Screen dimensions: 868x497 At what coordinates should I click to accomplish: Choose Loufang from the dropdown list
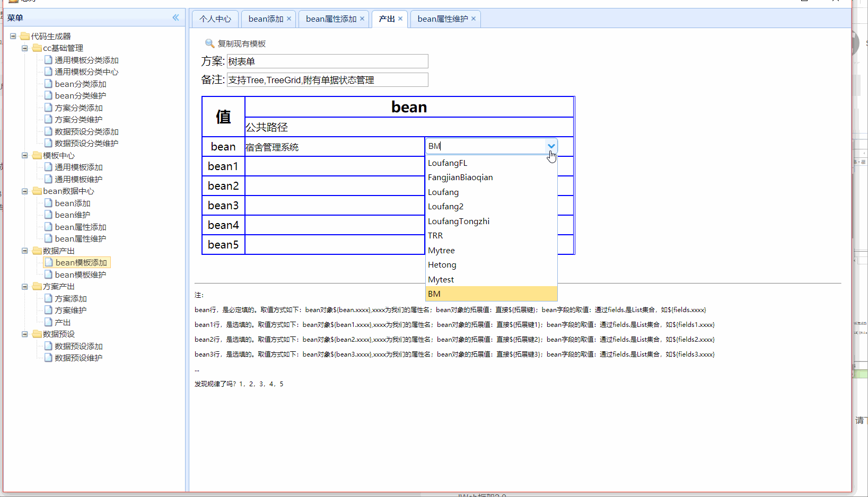pyautogui.click(x=492, y=192)
